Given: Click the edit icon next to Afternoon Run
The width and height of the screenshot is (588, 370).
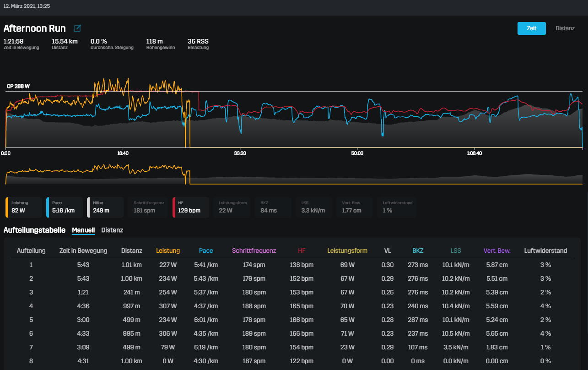Looking at the screenshot, I should [77, 28].
